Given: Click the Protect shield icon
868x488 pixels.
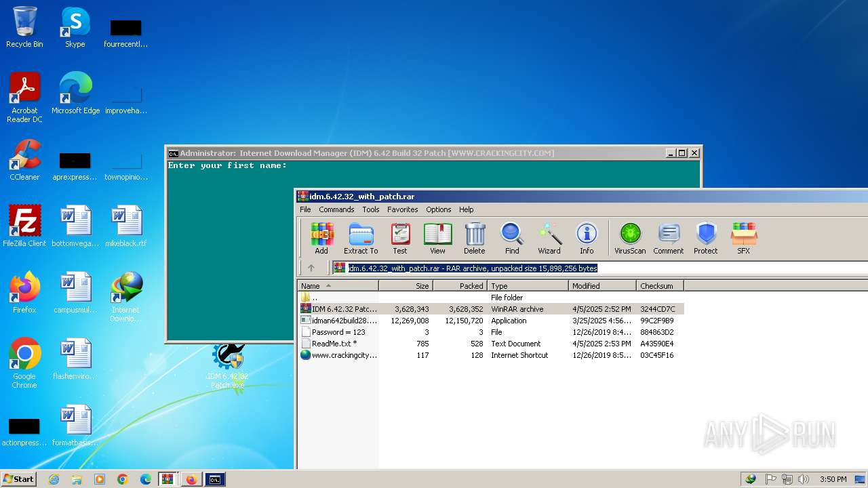Looking at the screenshot, I should click(706, 239).
